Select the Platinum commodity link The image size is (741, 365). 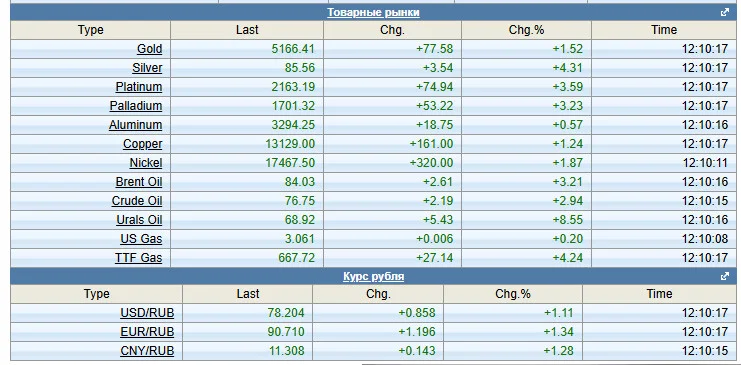pyautogui.click(x=138, y=87)
